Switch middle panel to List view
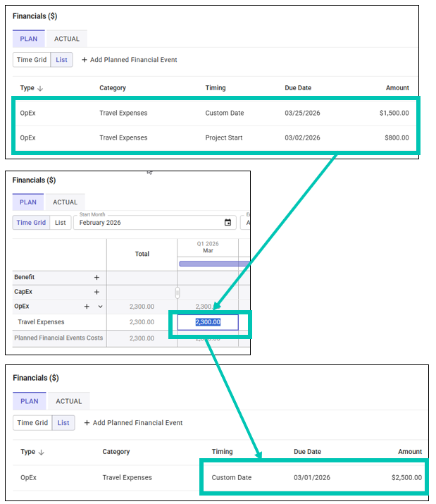 click(x=61, y=223)
